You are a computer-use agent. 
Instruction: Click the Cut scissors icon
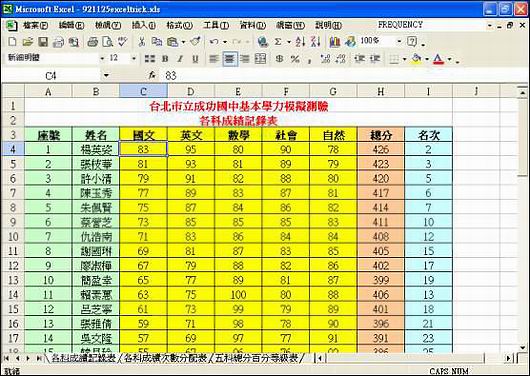tap(142, 42)
